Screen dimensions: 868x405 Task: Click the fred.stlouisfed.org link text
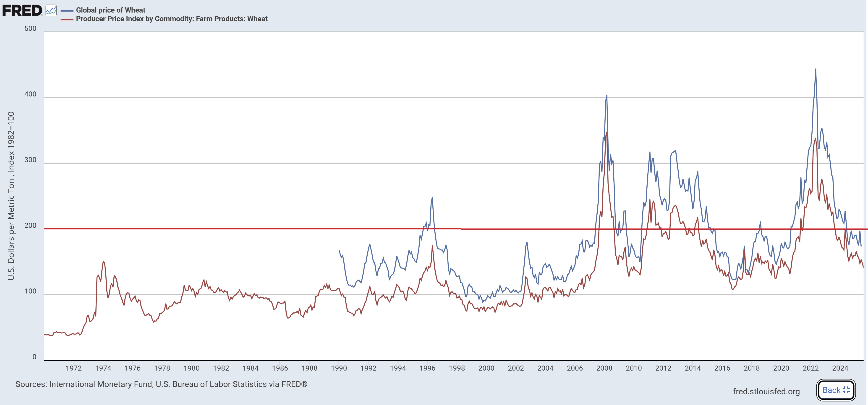coord(766,391)
